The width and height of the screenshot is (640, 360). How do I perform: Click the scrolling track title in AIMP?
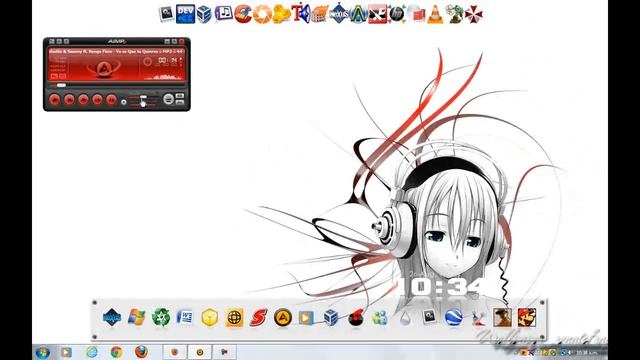[116, 52]
